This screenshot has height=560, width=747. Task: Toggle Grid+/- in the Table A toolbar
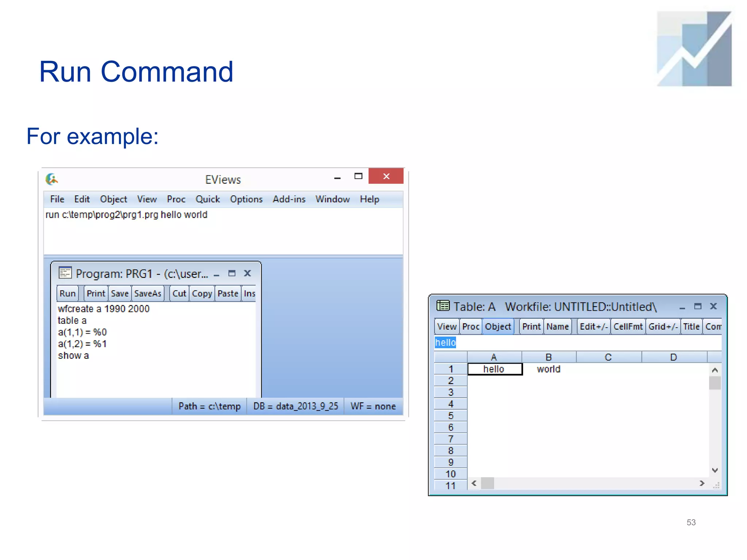pos(663,326)
